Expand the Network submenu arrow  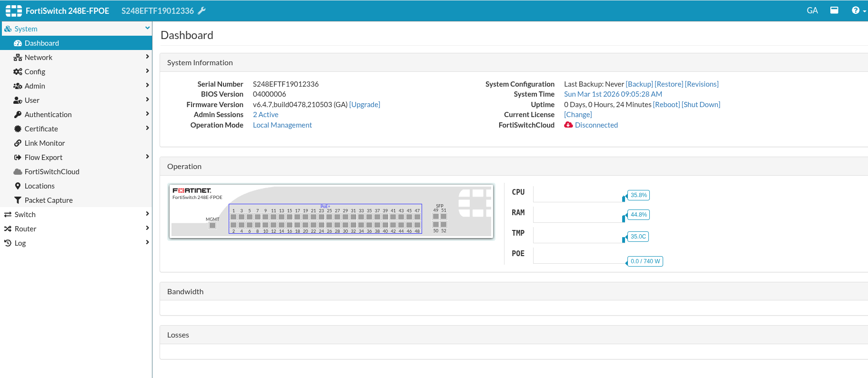click(x=147, y=57)
